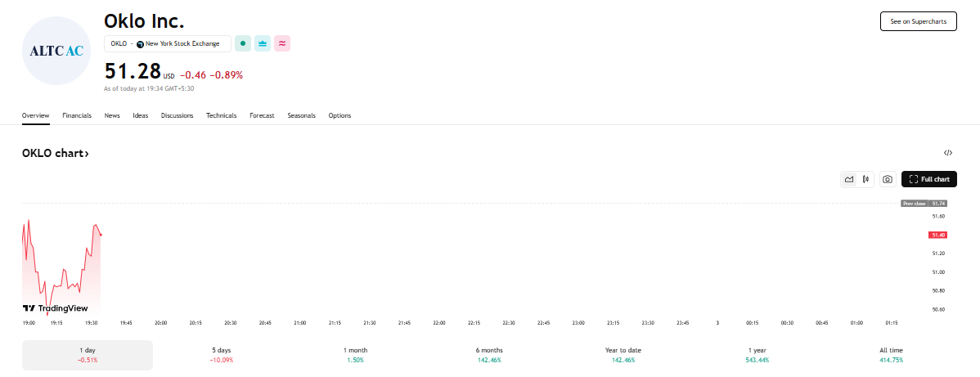Select the All time range
Viewport: 980px width, 377px height.
pos(891,355)
